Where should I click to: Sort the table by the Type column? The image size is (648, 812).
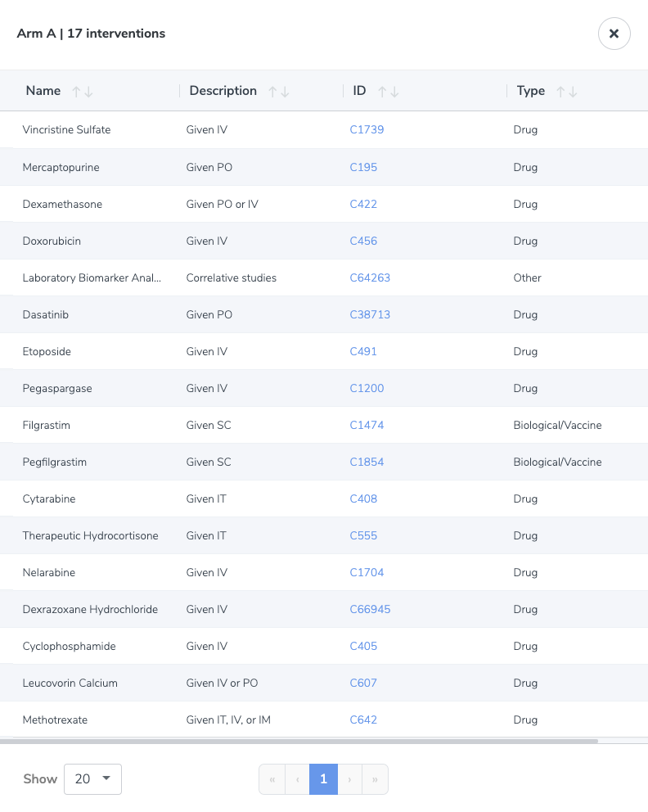coord(566,92)
